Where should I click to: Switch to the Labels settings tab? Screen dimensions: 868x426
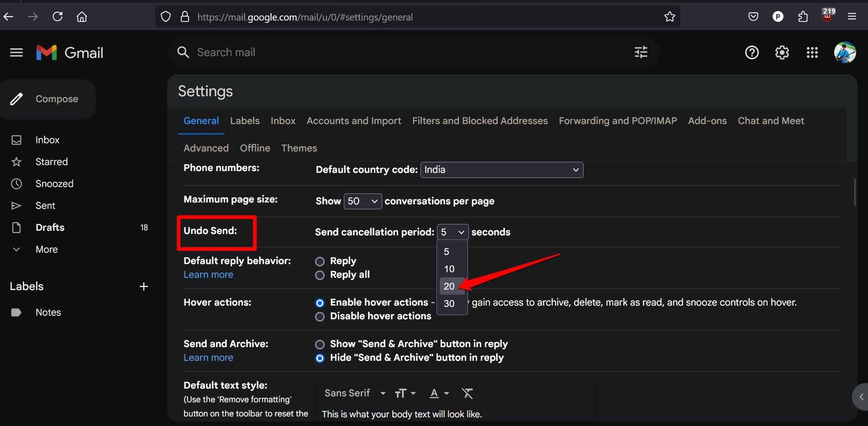pyautogui.click(x=245, y=121)
